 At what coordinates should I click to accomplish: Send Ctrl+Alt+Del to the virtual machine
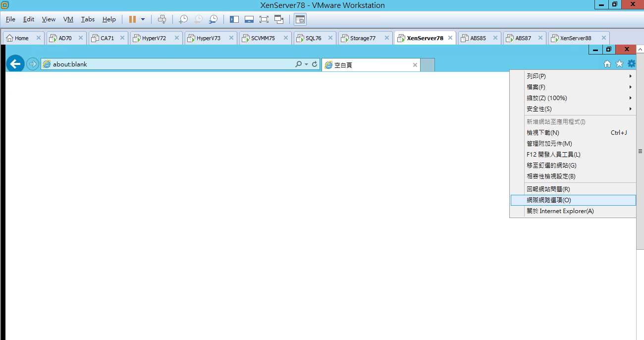162,19
